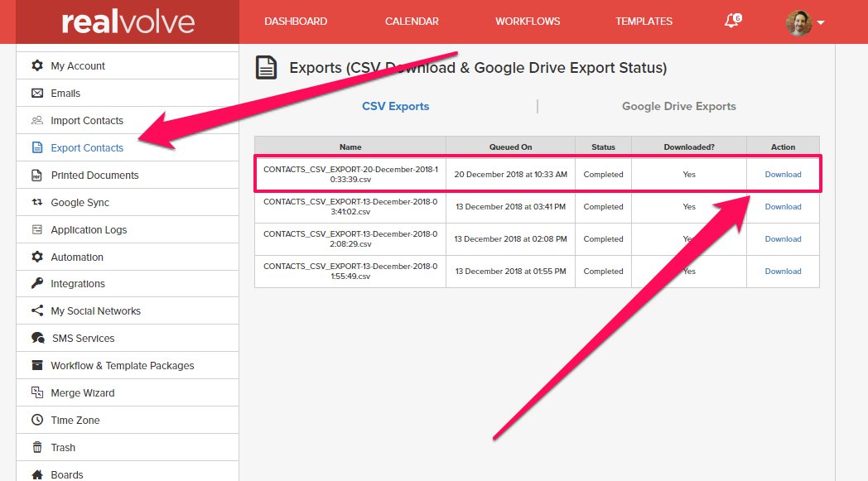This screenshot has width=868, height=481.
Task: Go to Workflows in the top navigation
Action: coord(528,22)
